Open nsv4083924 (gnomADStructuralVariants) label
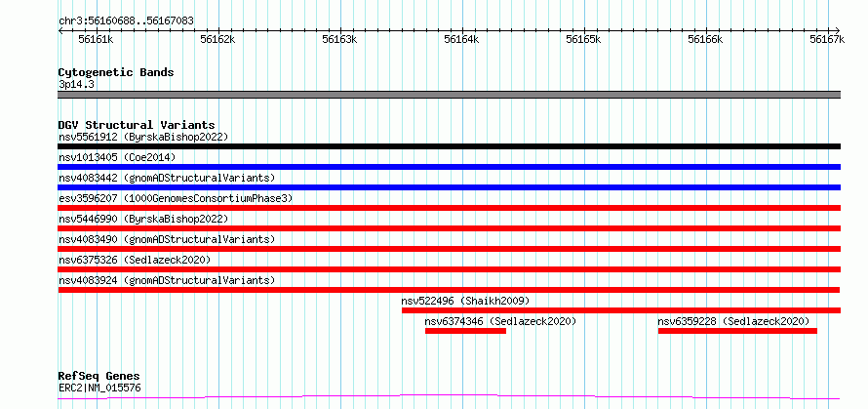 pos(167,280)
